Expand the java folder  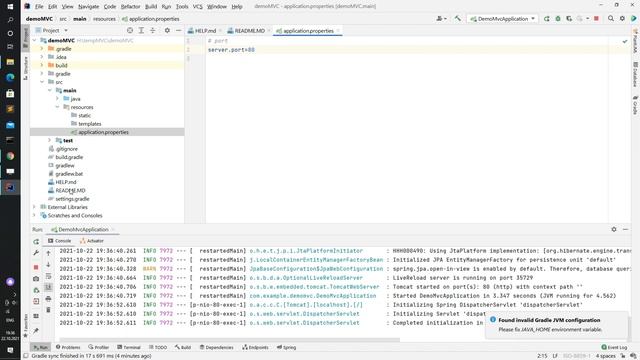click(x=57, y=99)
